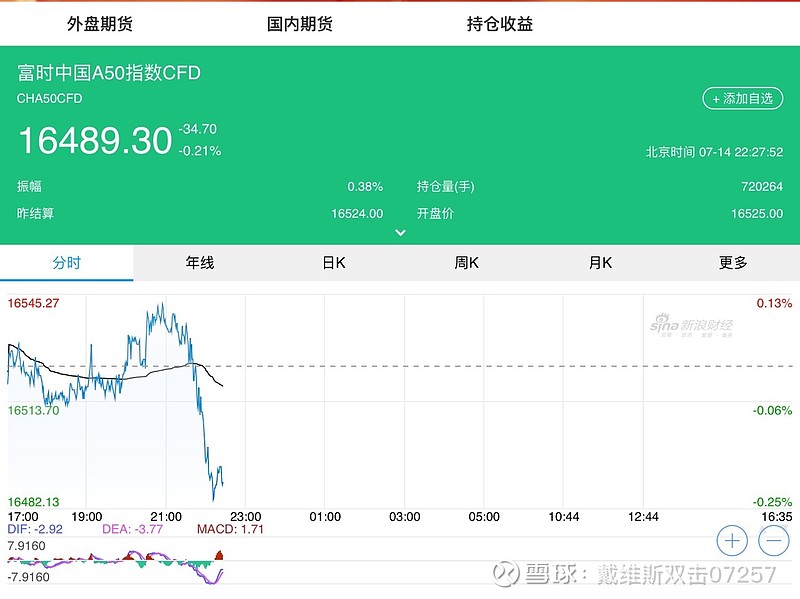Tap the chart zoom-out minus icon
Image resolution: width=800 pixels, height=599 pixels.
(772, 539)
